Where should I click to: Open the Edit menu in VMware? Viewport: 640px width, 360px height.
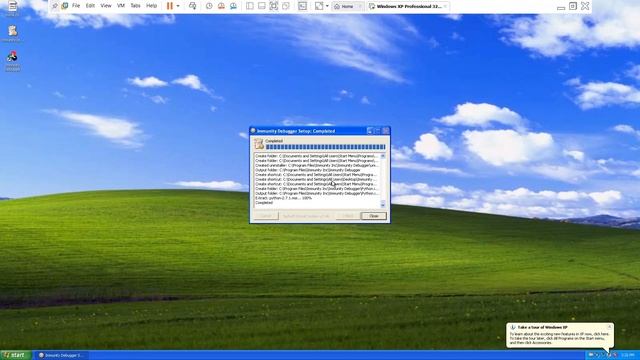[x=90, y=6]
